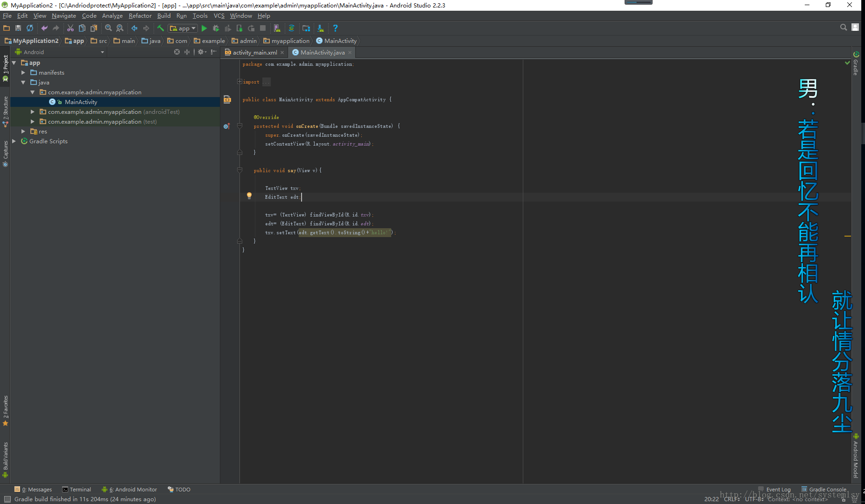Click the Paste clipboard icon

click(x=94, y=28)
